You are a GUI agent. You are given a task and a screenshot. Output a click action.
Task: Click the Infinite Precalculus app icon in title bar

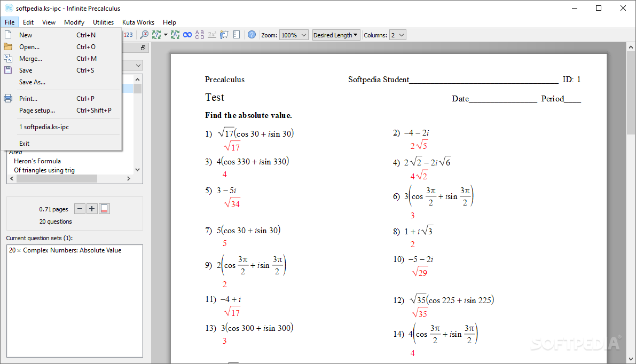click(x=9, y=8)
